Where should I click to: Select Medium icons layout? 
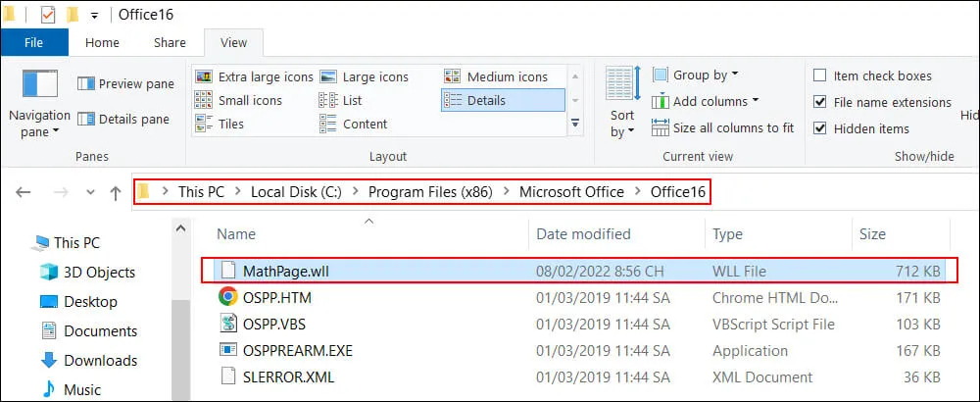(496, 76)
